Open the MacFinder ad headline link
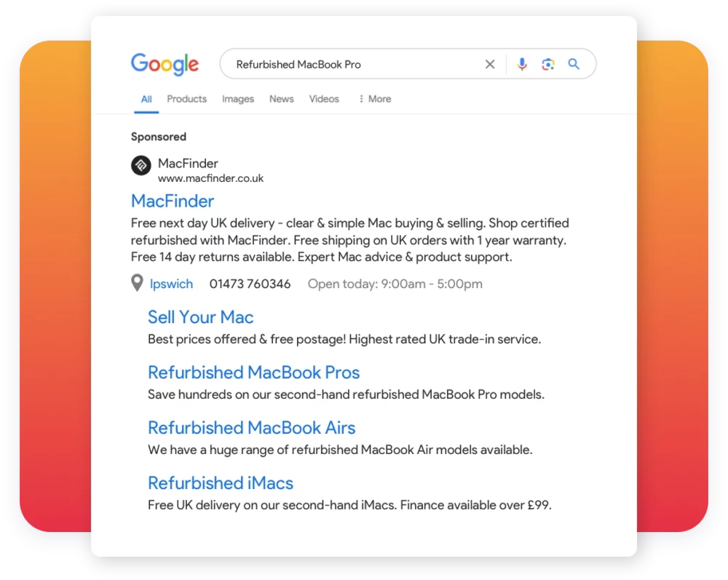The image size is (728, 580). tap(173, 201)
